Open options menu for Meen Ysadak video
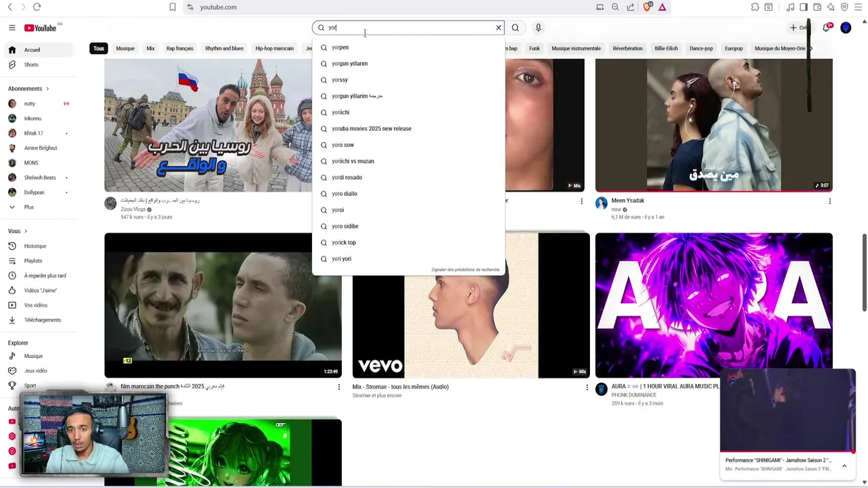 (830, 201)
